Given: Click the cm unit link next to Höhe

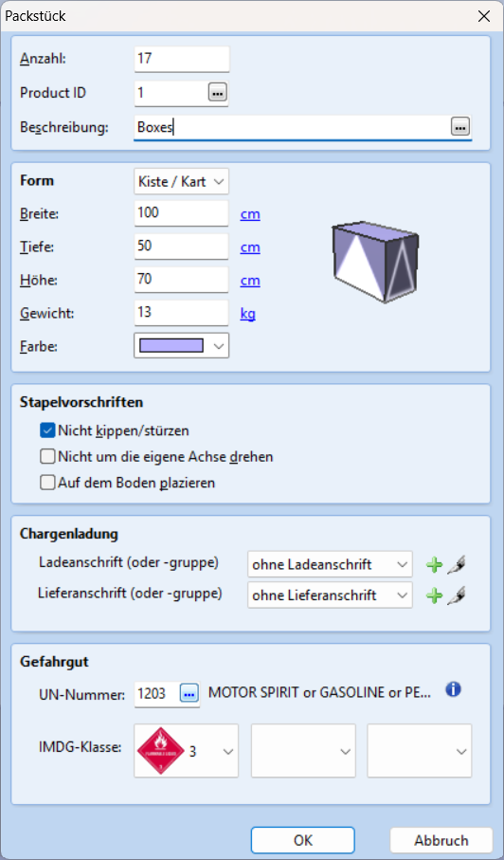Looking at the screenshot, I should (250, 281).
